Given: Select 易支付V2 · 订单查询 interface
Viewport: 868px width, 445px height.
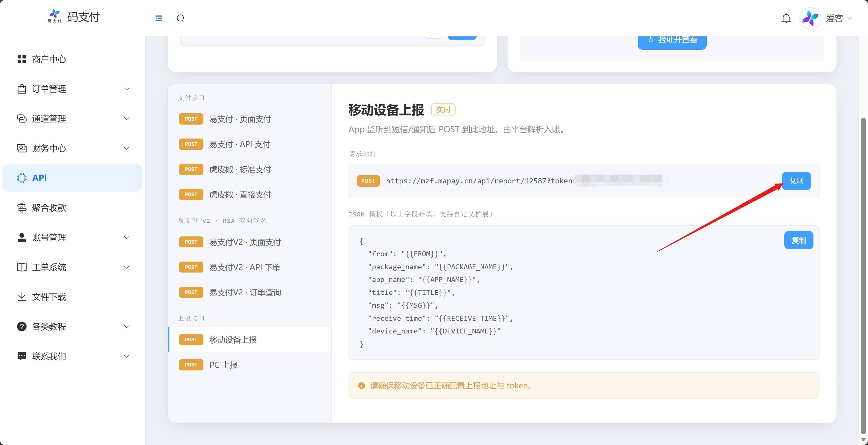Looking at the screenshot, I should 249,292.
